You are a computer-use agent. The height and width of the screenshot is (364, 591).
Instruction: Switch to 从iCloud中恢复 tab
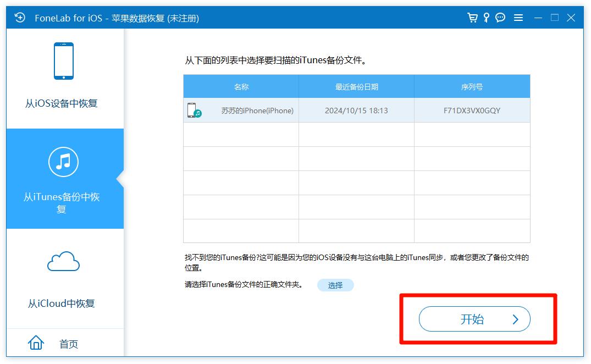[x=62, y=303]
